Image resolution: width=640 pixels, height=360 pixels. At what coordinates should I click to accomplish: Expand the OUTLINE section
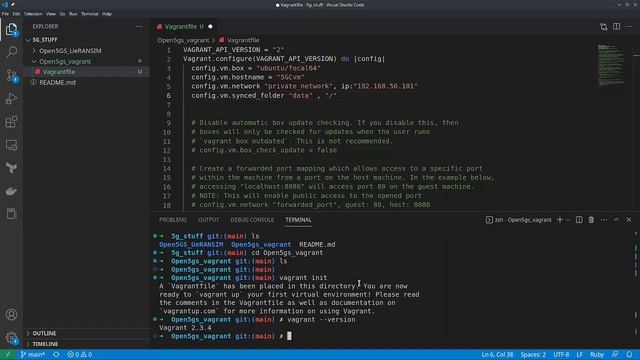pyautogui.click(x=86, y=333)
